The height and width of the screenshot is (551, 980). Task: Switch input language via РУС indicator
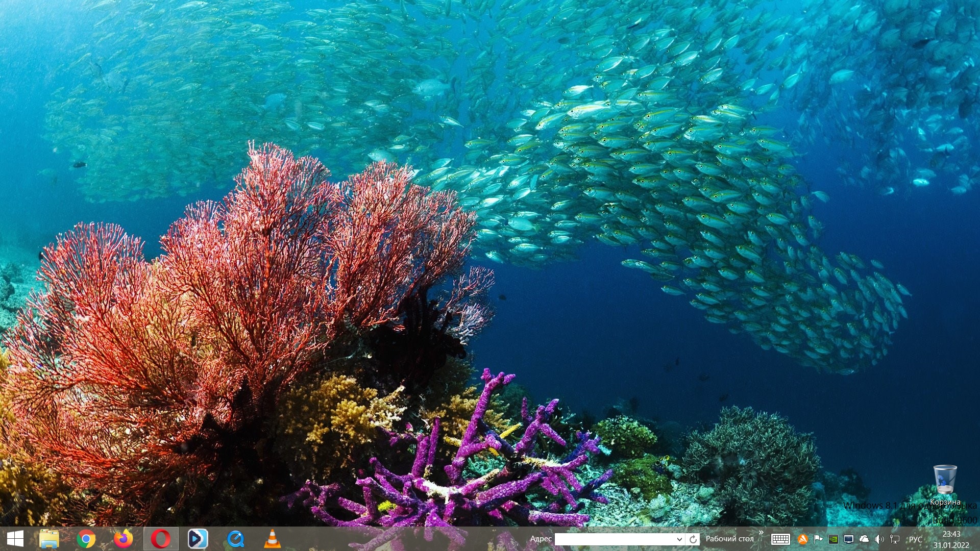click(915, 539)
